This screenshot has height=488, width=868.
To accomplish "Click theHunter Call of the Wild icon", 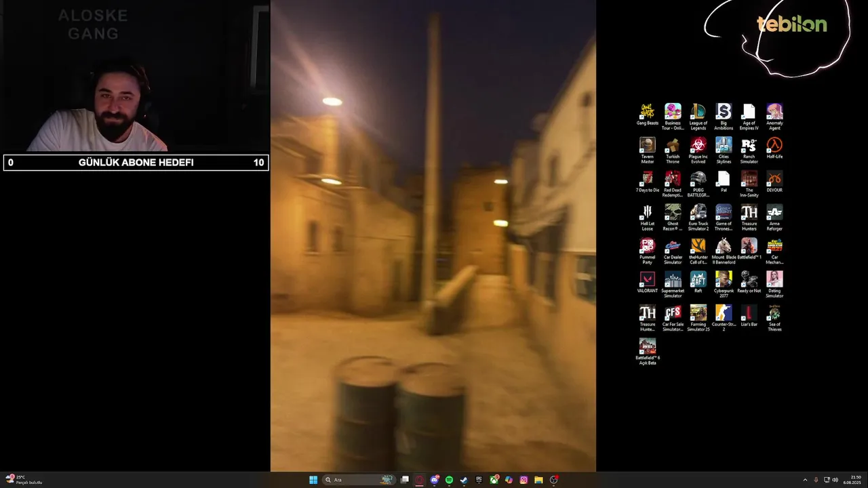I will point(698,251).
